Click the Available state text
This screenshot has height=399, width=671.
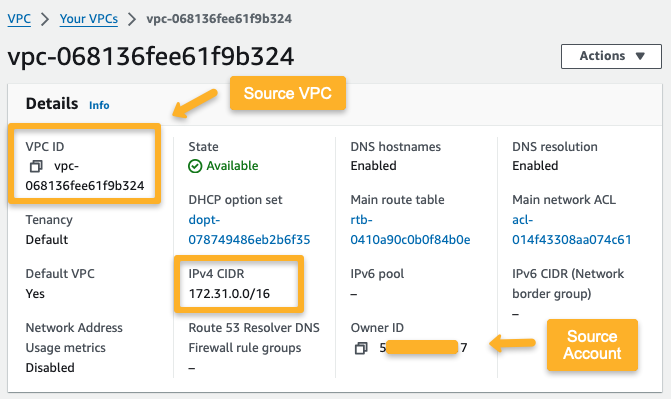(232, 166)
